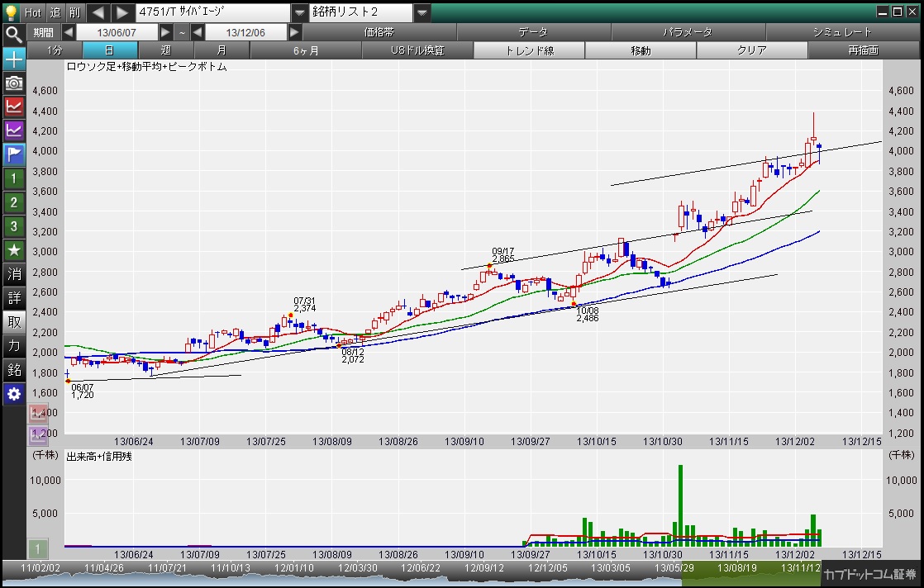
Task: Switch to the シミュレート tab
Action: [x=842, y=31]
